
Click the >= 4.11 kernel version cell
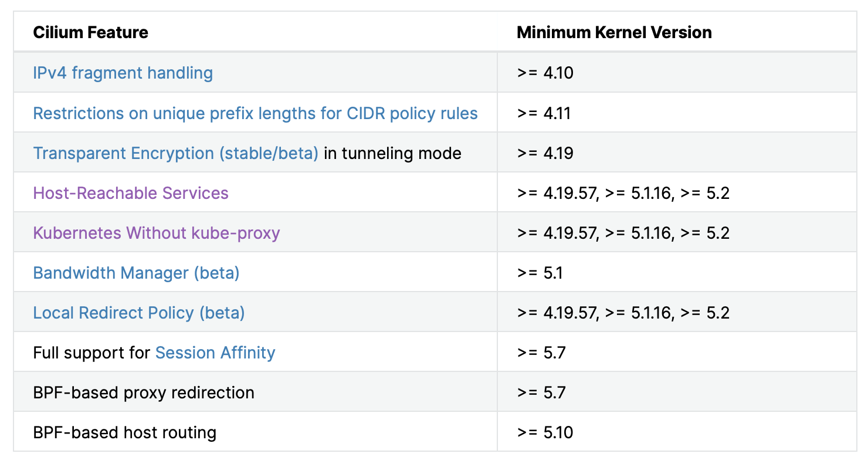tap(544, 113)
